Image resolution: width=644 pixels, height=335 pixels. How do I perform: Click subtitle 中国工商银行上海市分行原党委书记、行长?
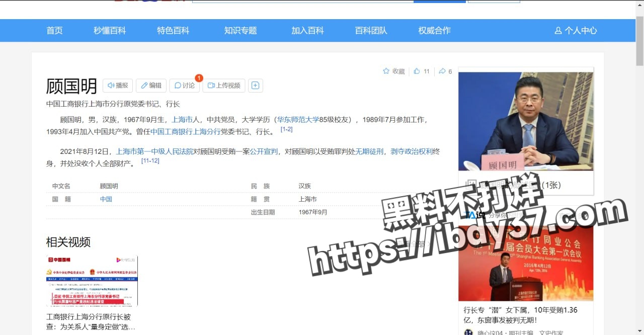[x=113, y=104]
